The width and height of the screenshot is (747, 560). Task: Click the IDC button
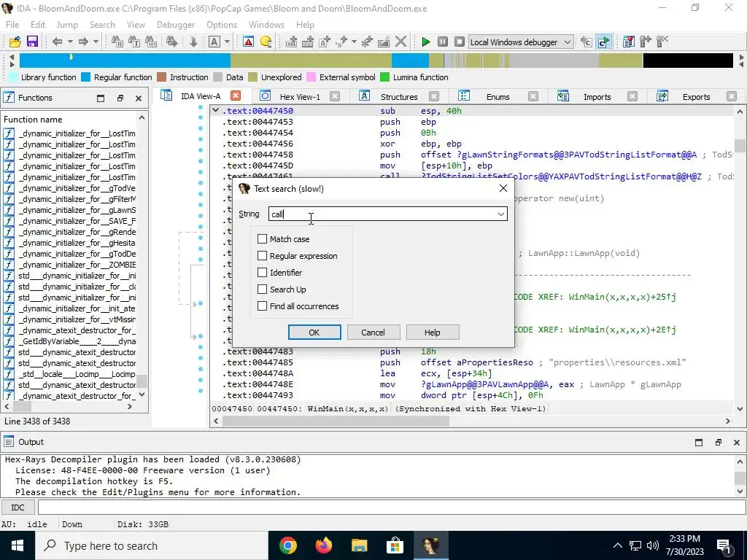tap(18, 507)
